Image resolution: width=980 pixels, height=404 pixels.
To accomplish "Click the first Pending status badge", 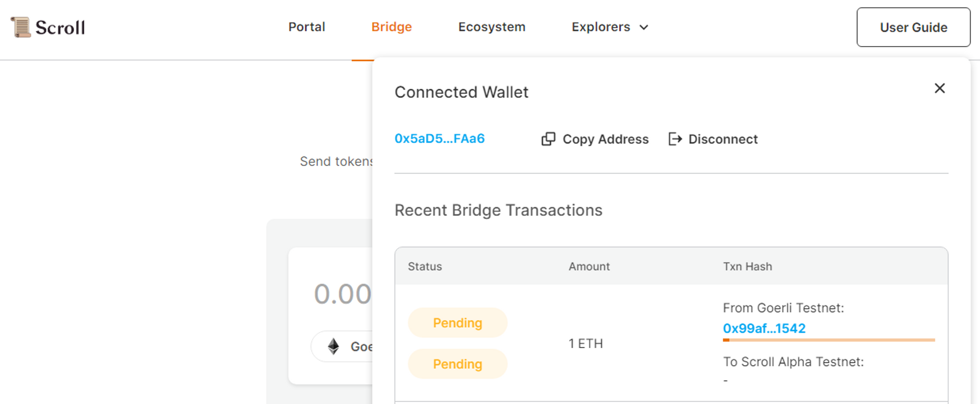I will (458, 323).
